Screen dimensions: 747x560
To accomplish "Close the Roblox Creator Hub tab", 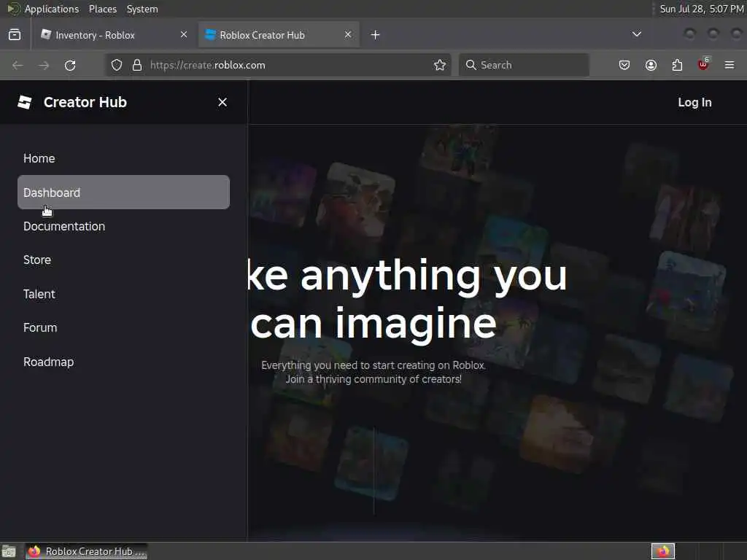I will tap(348, 35).
